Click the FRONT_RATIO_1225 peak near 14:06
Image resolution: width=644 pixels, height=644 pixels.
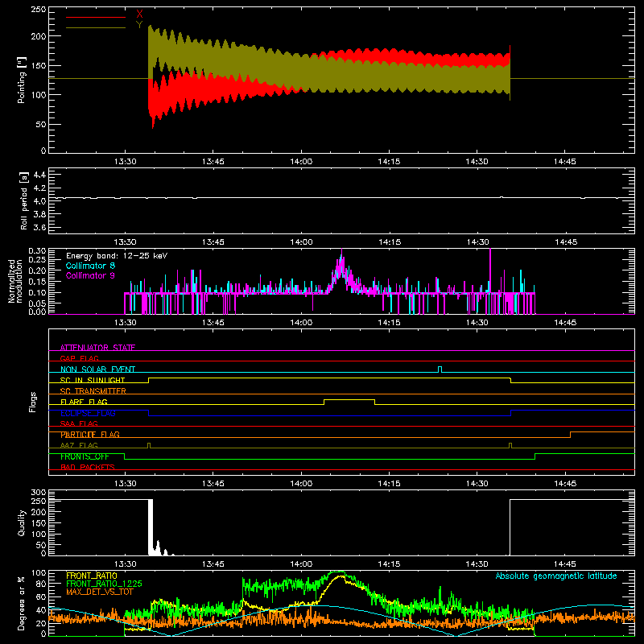pos(337,572)
